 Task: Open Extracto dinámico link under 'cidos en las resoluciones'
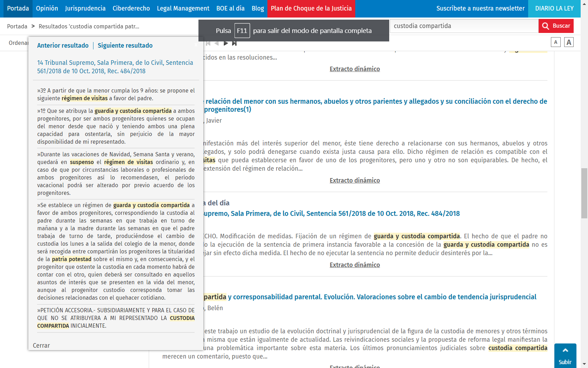click(355, 69)
